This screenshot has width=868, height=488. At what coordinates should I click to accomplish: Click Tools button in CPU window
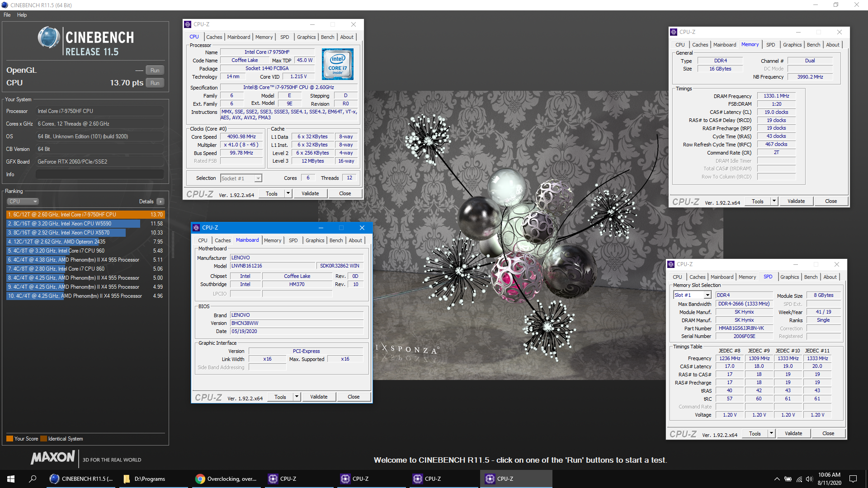[x=272, y=193]
